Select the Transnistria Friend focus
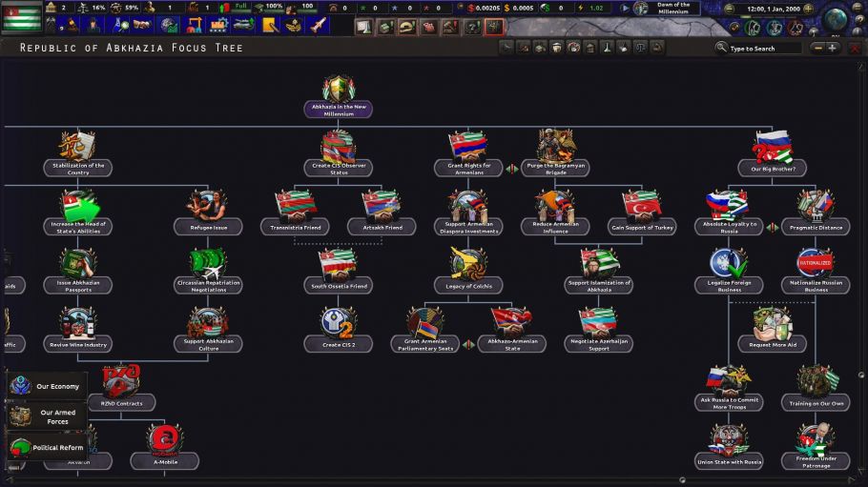Viewport: 868px width, 487px height. [x=295, y=213]
